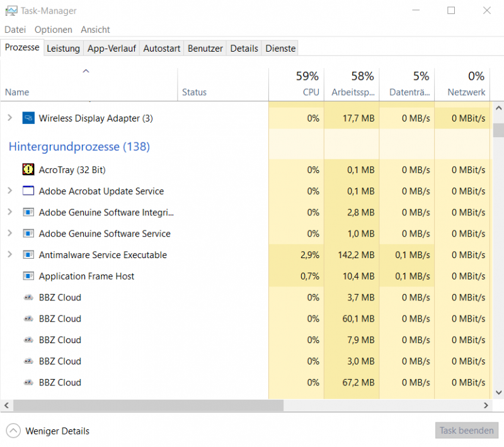Click the AcroTray (32 Bit) process icon
Viewport: 504px width, 447px height.
[x=28, y=170]
